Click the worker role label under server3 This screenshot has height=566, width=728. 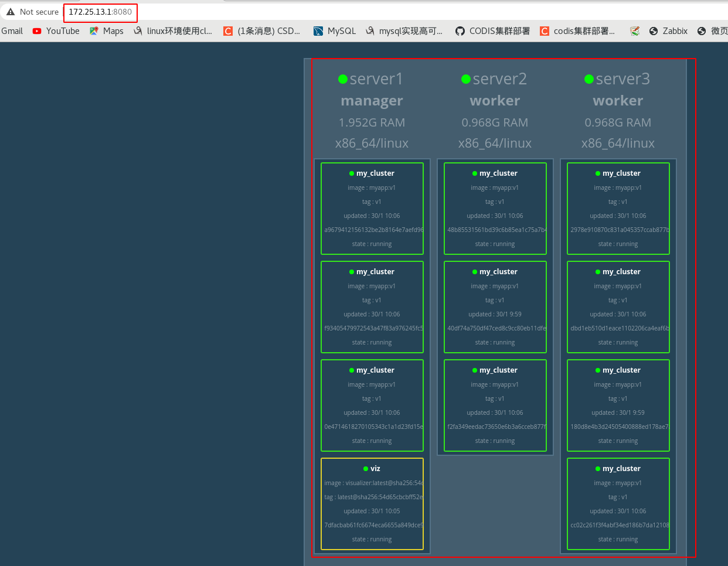click(618, 101)
